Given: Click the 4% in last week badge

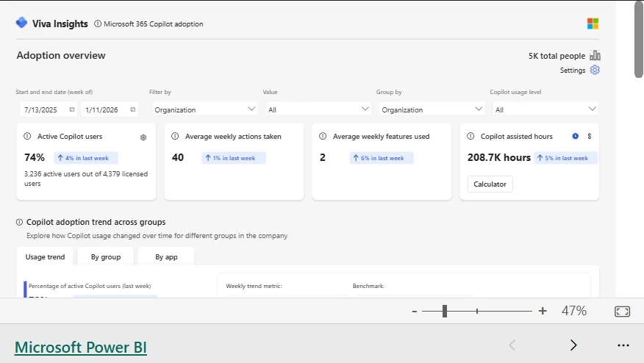Looking at the screenshot, I should point(86,158).
